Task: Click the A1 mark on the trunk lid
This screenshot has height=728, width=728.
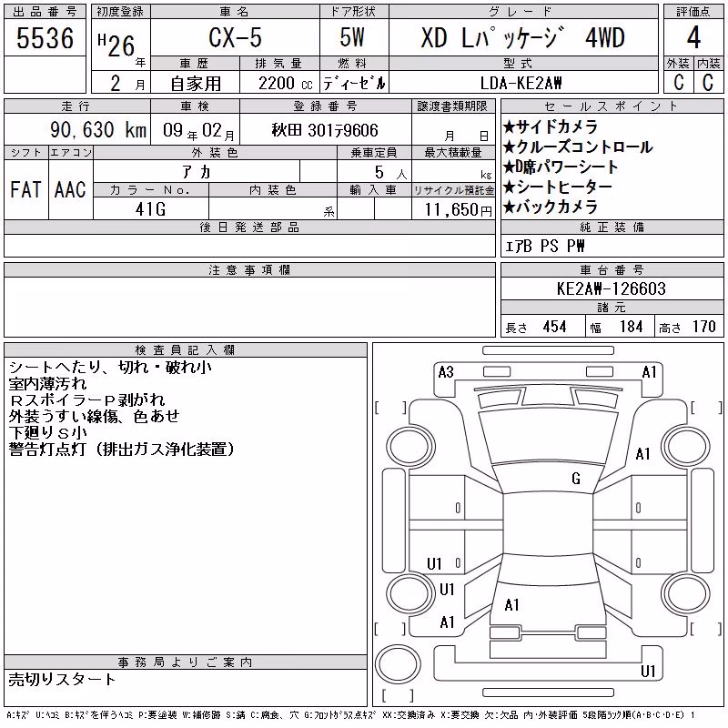Action: click(x=511, y=605)
